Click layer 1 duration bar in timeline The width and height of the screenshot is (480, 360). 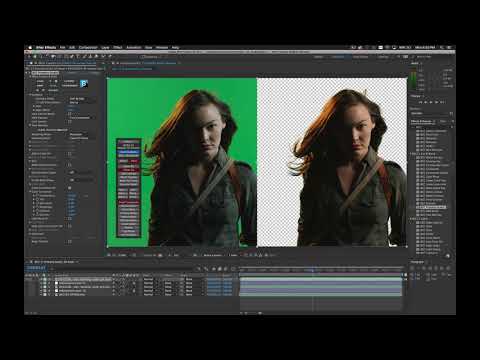[x=321, y=279]
